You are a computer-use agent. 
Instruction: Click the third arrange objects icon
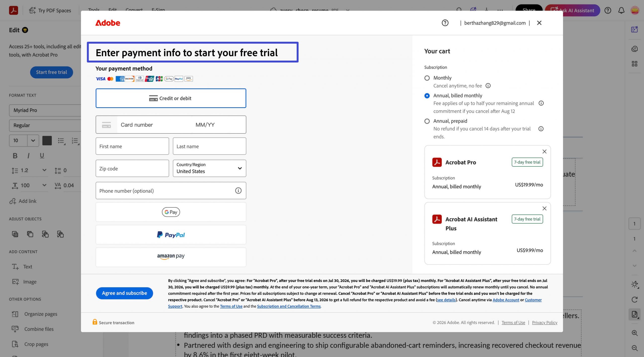(45, 234)
